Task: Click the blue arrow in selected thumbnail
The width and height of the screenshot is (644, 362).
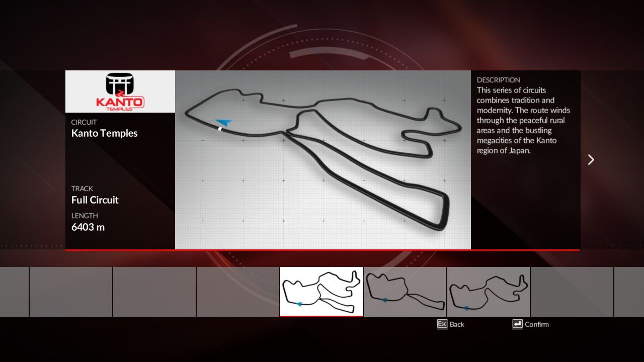Action: pyautogui.click(x=299, y=304)
